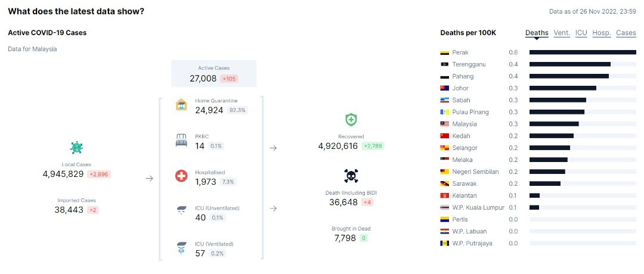This screenshot has height=274, width=644.
Task: Click the green Recovered shield icon
Action: point(351,120)
